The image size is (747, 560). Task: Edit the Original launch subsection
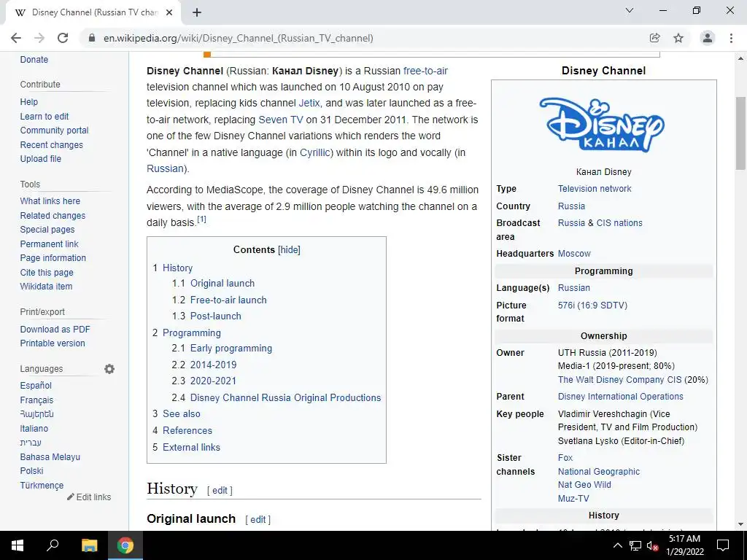click(258, 519)
